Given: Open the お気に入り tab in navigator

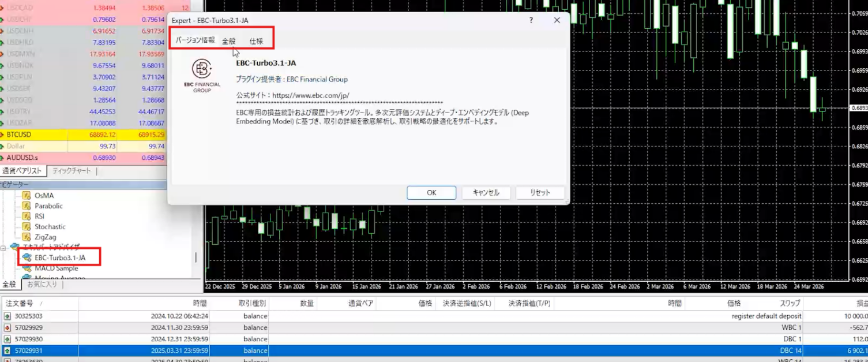Looking at the screenshot, I should 42,284.
